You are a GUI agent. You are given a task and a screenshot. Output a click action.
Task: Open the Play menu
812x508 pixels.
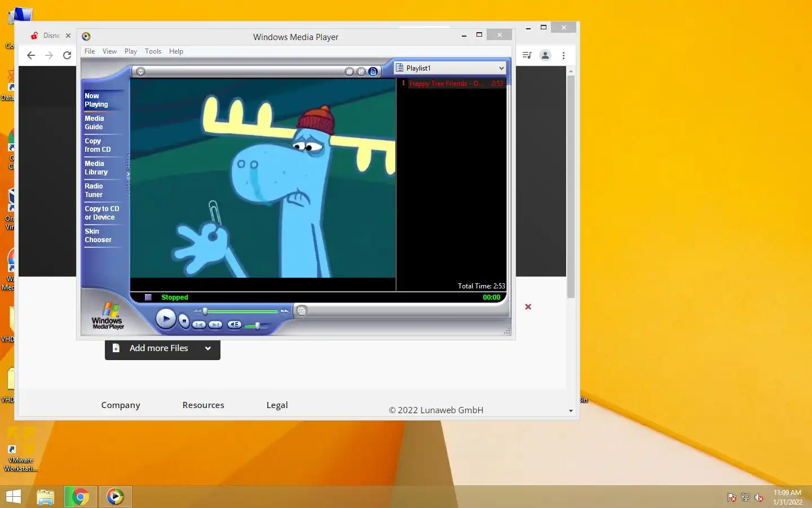click(x=131, y=51)
